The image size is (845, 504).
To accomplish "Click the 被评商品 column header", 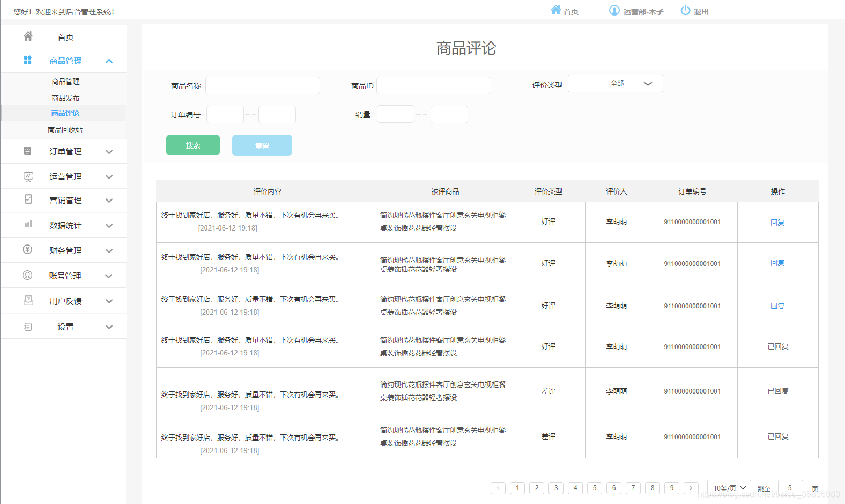I will [x=445, y=191].
